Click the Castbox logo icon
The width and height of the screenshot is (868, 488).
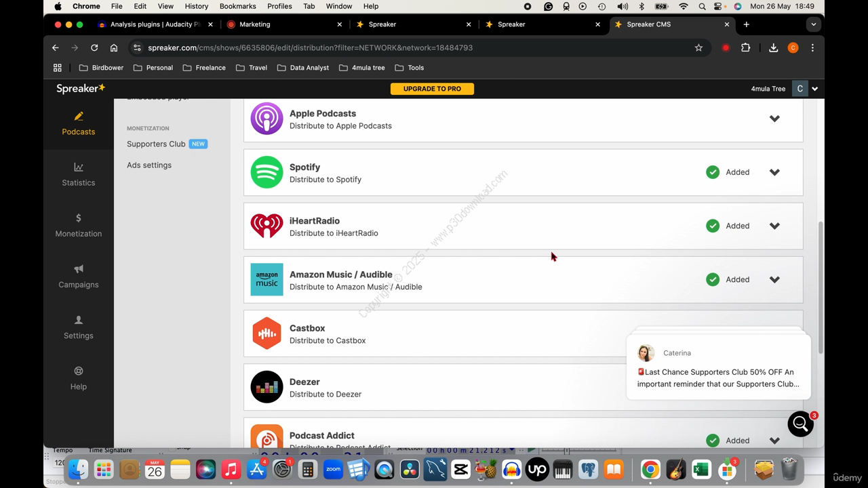pos(267,333)
